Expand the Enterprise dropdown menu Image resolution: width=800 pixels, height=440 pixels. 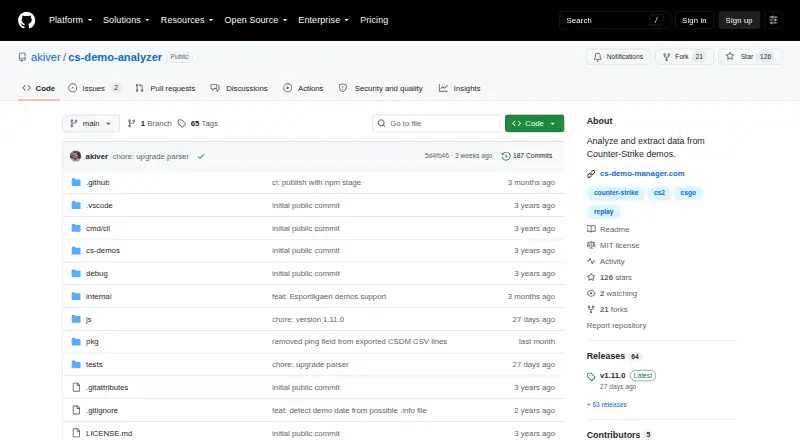(x=323, y=20)
